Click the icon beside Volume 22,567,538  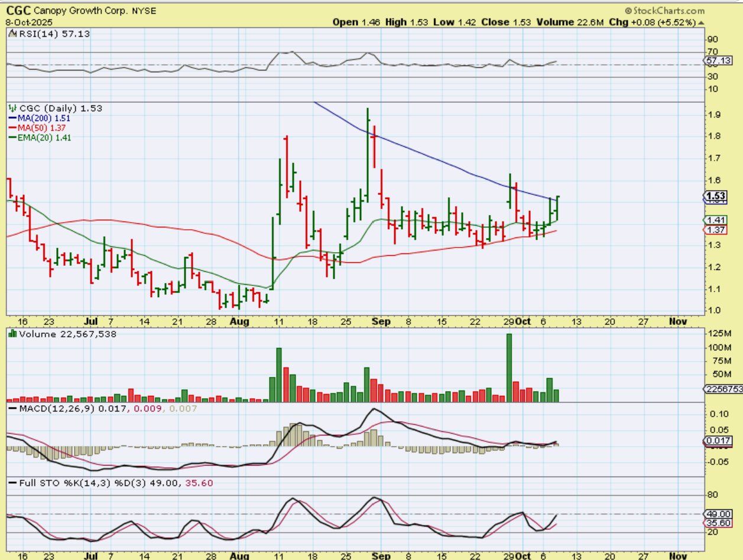[x=12, y=334]
